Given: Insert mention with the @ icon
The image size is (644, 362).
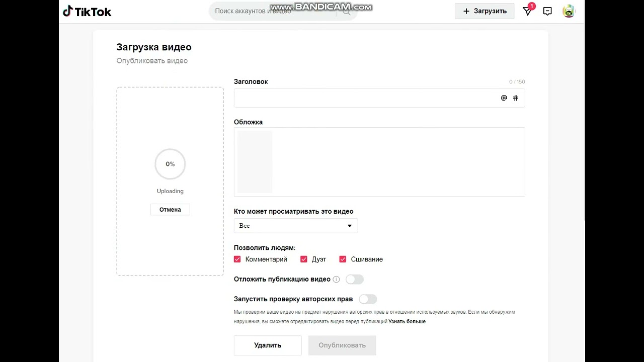Looking at the screenshot, I should (504, 98).
